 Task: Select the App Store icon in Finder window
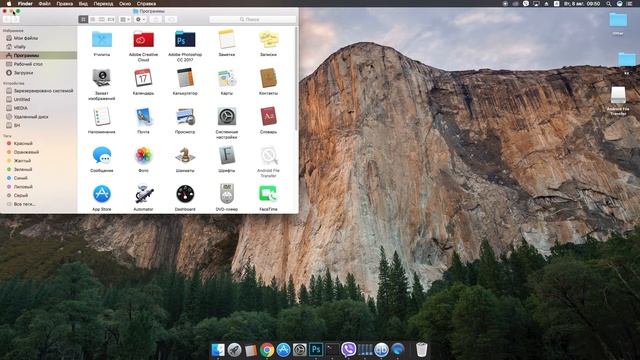pyautogui.click(x=102, y=194)
